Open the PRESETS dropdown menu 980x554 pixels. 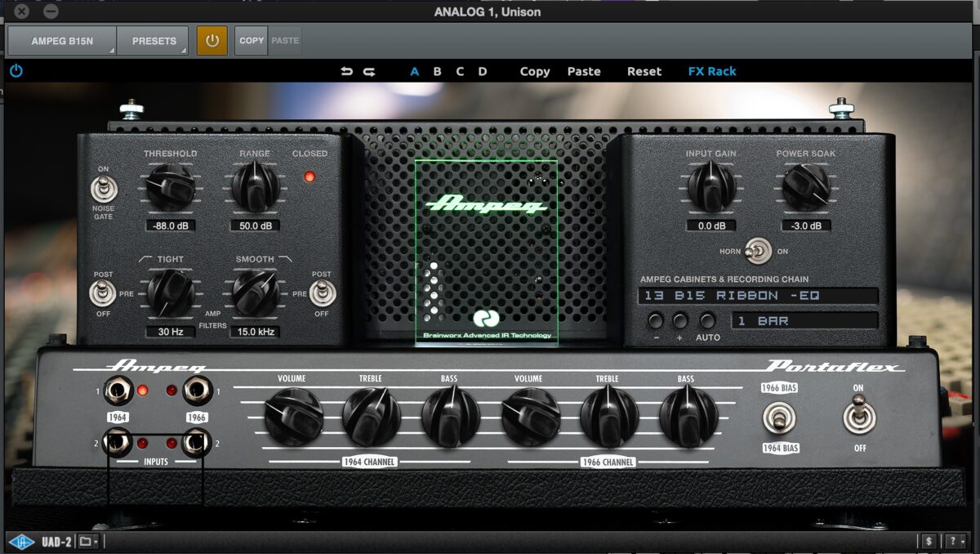click(x=154, y=41)
